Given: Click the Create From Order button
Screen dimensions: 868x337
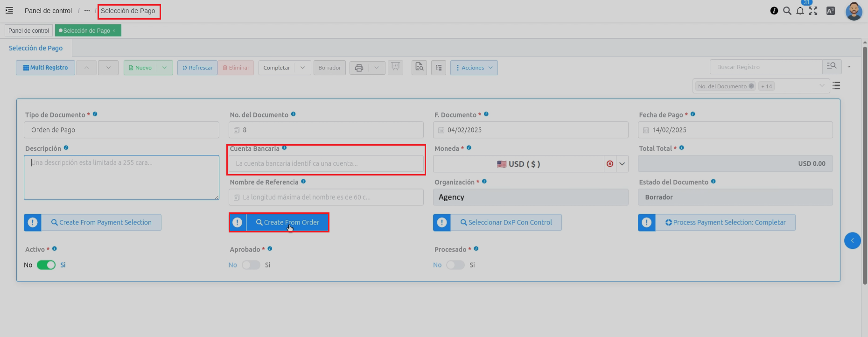Looking at the screenshot, I should coord(287,223).
